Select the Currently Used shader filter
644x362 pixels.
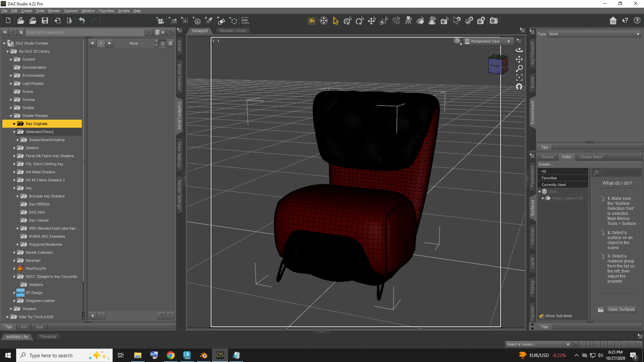click(x=563, y=185)
